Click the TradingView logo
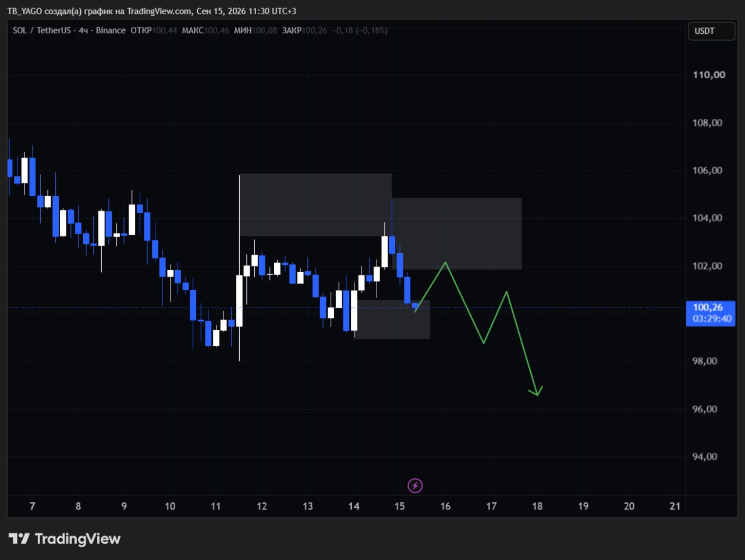This screenshot has height=560, width=745. (65, 539)
